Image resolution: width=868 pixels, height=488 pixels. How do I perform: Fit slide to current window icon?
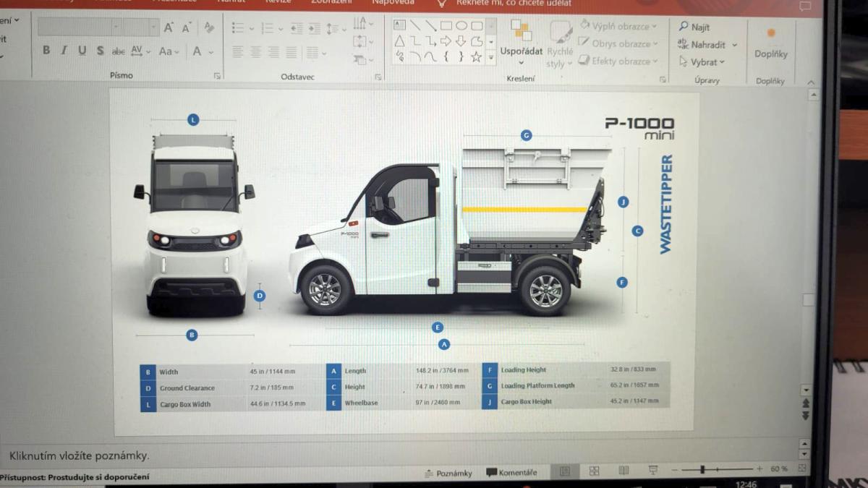click(x=801, y=468)
